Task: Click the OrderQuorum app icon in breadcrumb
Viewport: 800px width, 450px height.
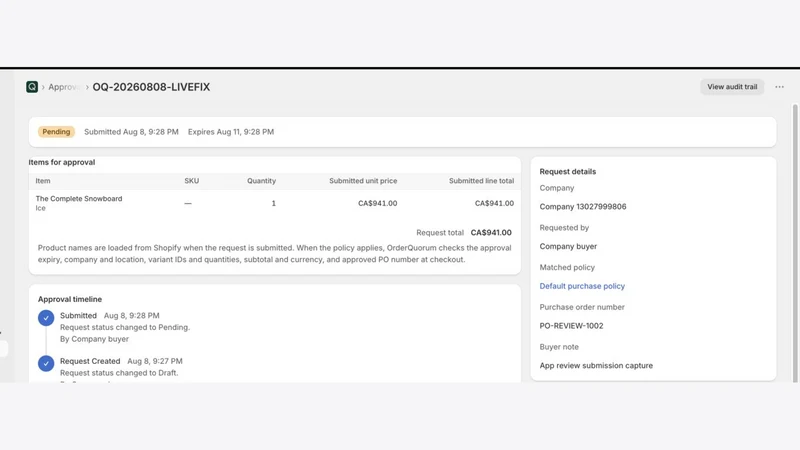Action: (x=32, y=87)
